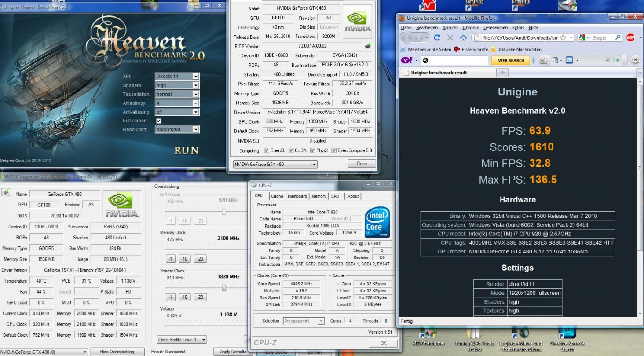Screen dimensions: 644x356
Task: Click RUN in Heaven Benchmark
Action: pos(187,150)
